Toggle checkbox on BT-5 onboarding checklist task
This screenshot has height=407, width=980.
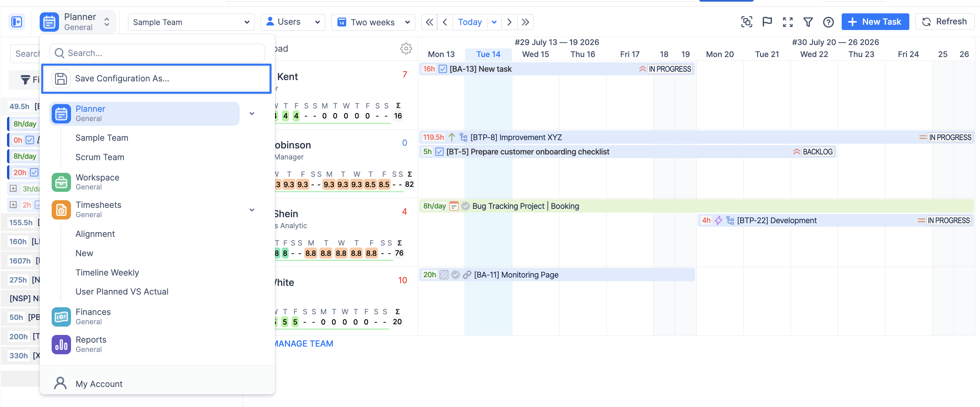(x=439, y=151)
